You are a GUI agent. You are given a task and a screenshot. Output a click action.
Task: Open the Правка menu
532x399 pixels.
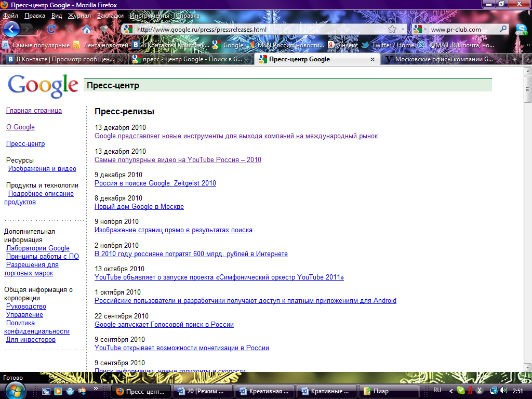[35, 16]
